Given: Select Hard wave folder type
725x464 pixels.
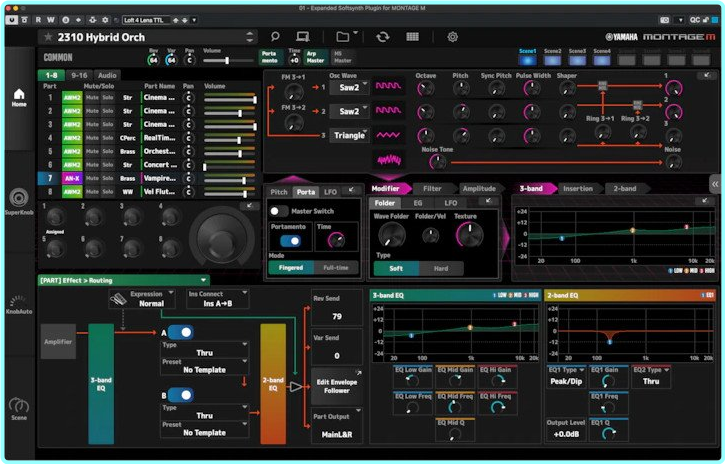Looking at the screenshot, I should (441, 269).
